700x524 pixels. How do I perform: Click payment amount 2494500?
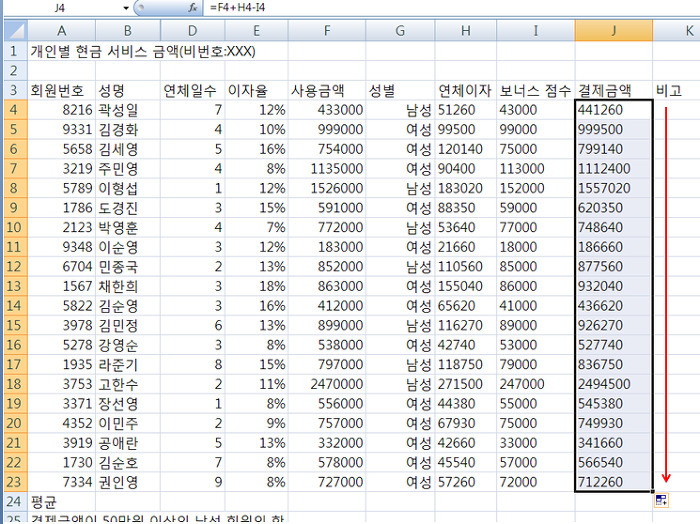coord(614,384)
